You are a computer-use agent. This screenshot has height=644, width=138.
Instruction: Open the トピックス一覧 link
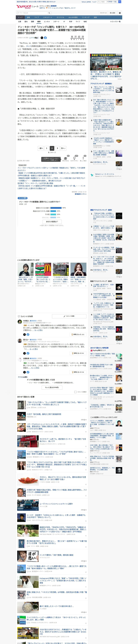click(115, 21)
